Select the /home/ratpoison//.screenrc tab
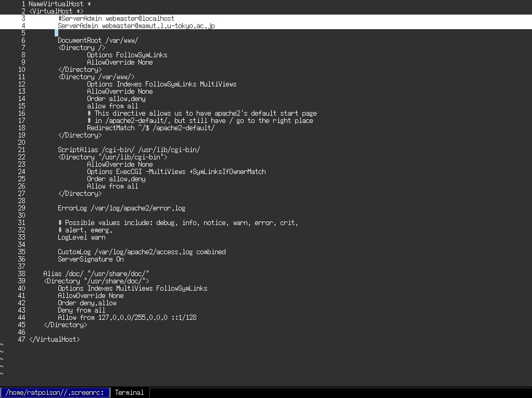The width and height of the screenshot is (532, 398). click(x=55, y=392)
